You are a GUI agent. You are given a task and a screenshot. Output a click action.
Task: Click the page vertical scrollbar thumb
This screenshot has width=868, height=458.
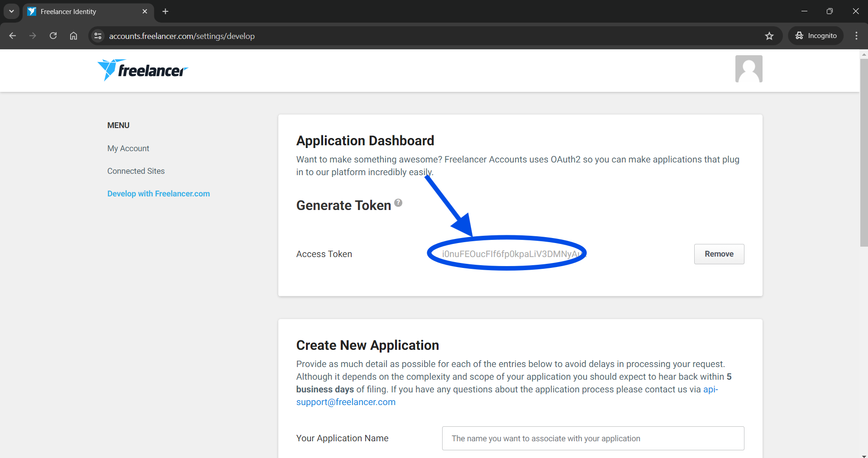point(864,153)
